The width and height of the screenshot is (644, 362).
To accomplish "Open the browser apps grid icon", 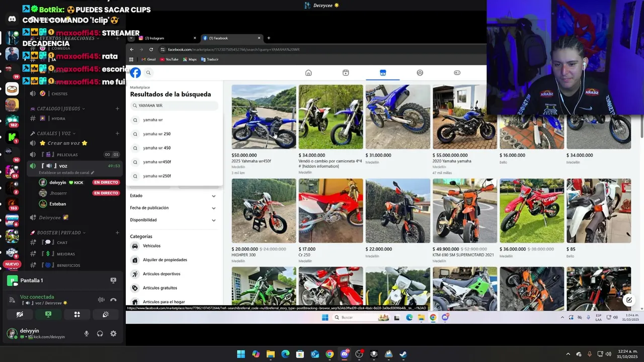I will [131, 59].
